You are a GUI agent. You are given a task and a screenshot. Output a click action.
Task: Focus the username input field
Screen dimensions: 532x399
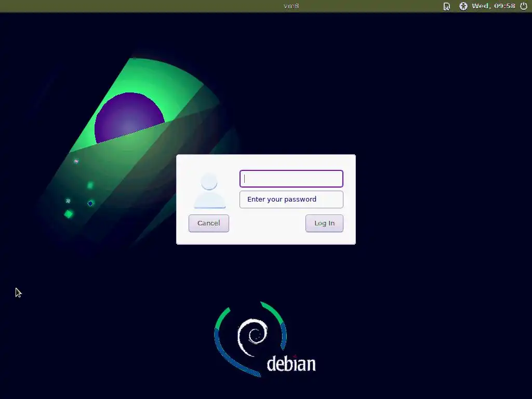coord(291,179)
